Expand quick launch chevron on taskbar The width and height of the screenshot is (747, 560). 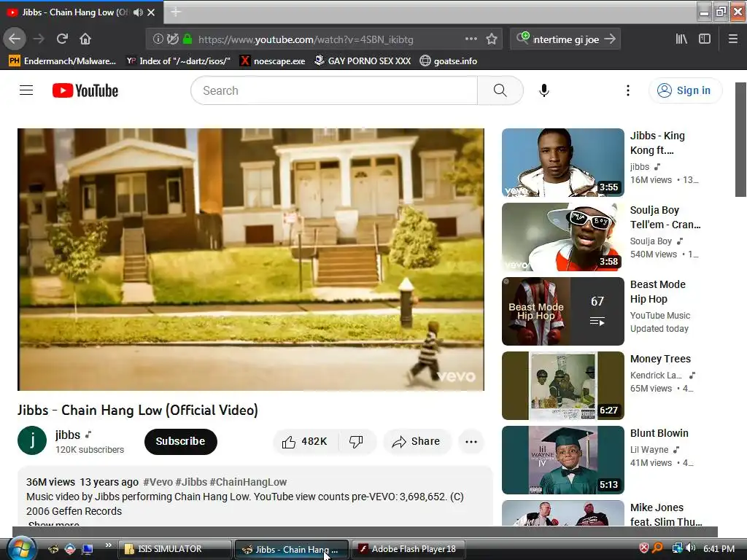tap(108, 545)
